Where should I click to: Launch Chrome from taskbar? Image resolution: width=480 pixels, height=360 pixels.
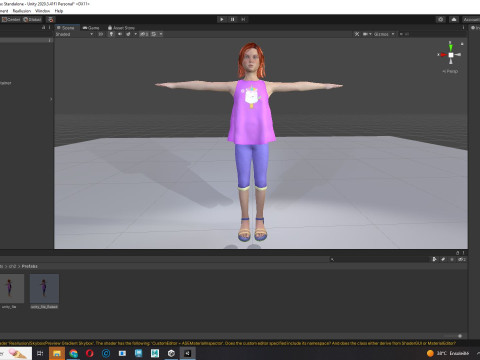(73, 353)
